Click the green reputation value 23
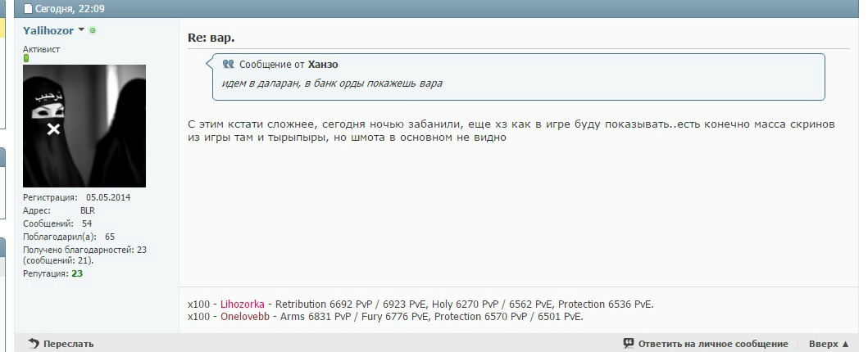 tap(77, 273)
